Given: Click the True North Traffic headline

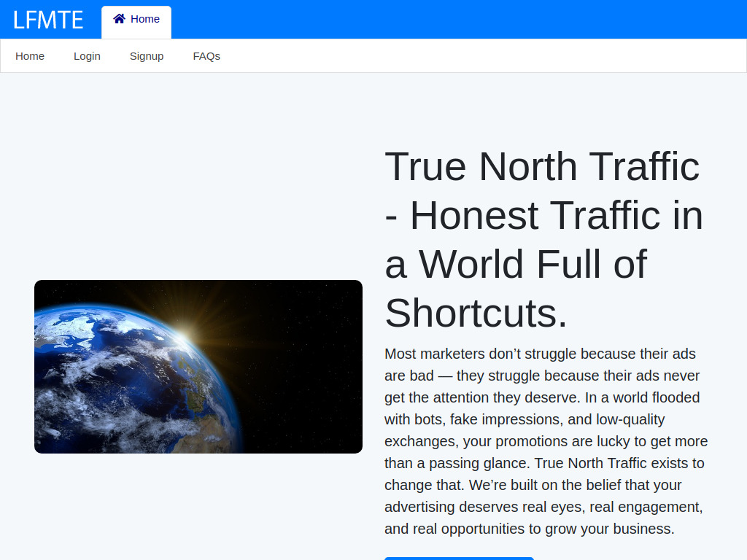Looking at the screenshot, I should coord(543,240).
